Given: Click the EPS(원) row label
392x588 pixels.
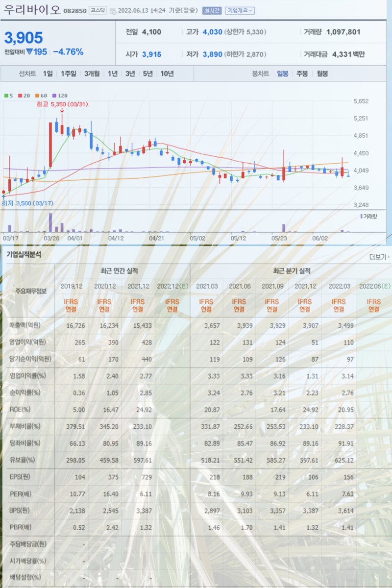Looking at the screenshot, I should (x=21, y=477).
